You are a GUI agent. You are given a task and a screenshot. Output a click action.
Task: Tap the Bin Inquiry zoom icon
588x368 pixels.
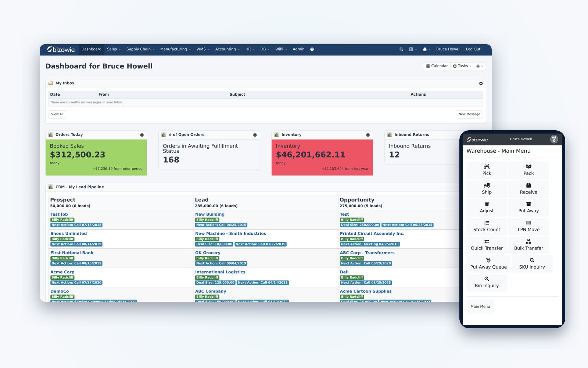tap(487, 279)
